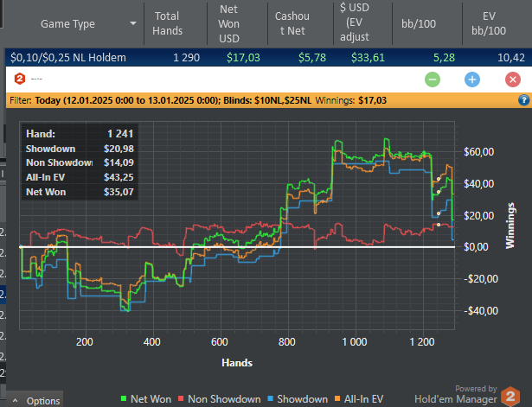Close the graph popup with red X
The height and width of the screenshot is (407, 532).
click(513, 79)
